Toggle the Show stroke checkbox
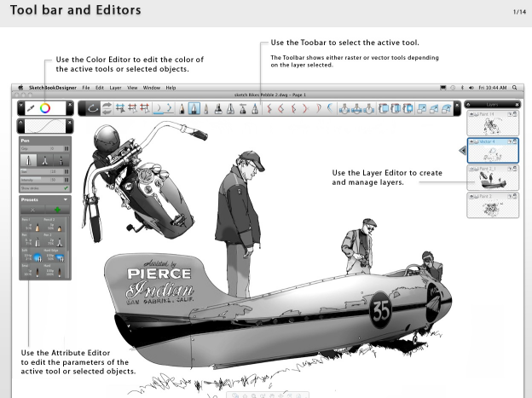The height and width of the screenshot is (398, 532). click(65, 188)
